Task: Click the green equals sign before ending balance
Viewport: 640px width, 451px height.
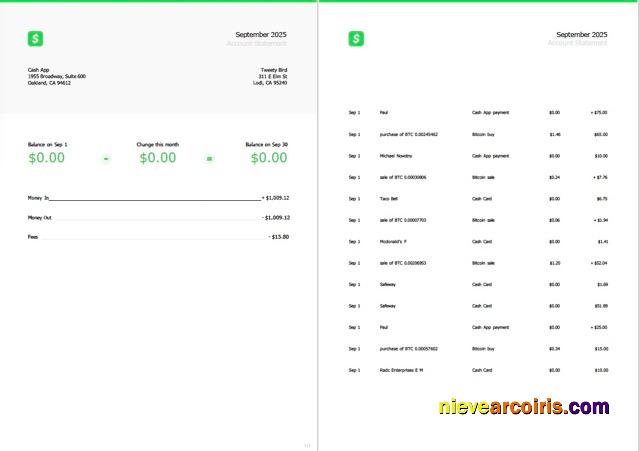Action: (x=209, y=158)
